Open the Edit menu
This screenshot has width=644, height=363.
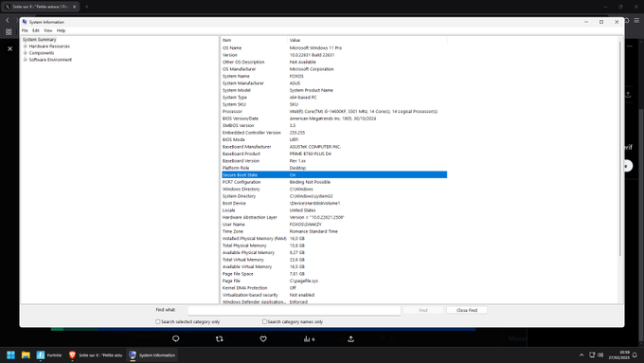pos(36,30)
